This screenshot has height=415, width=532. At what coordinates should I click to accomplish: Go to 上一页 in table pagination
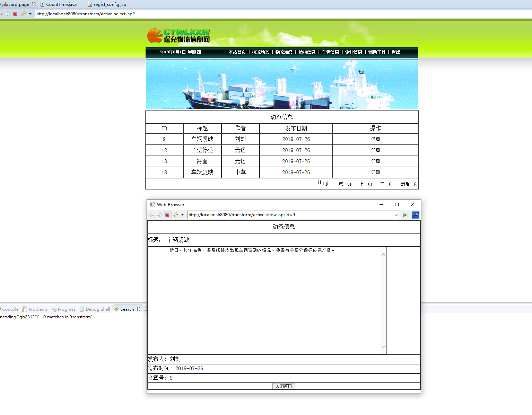click(366, 184)
